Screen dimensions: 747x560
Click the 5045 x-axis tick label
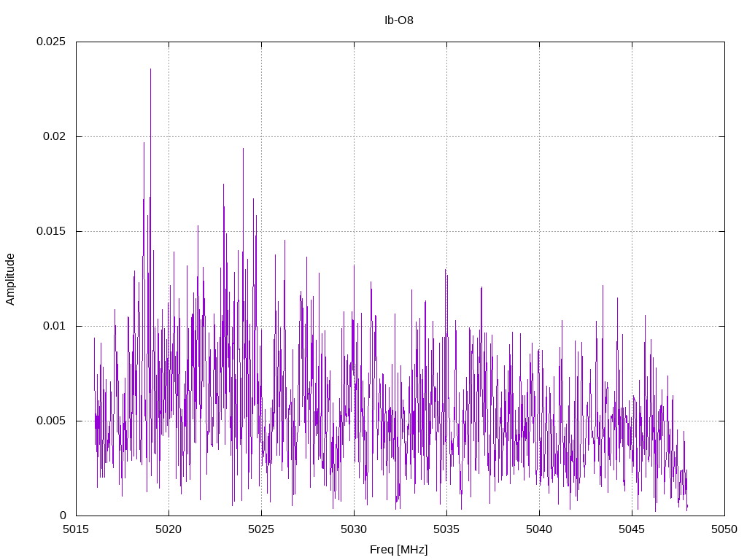click(632, 529)
